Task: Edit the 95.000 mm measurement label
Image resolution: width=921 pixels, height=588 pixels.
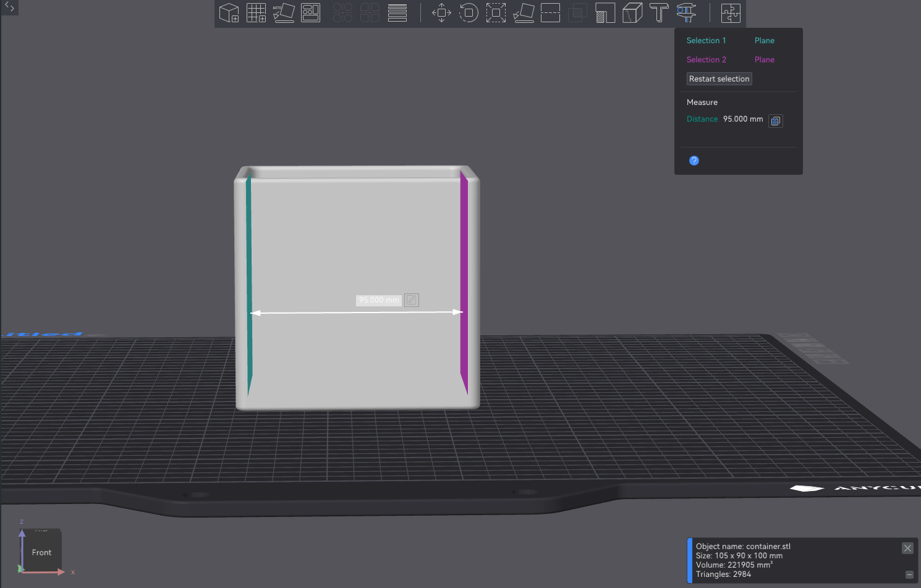Action: tap(412, 300)
